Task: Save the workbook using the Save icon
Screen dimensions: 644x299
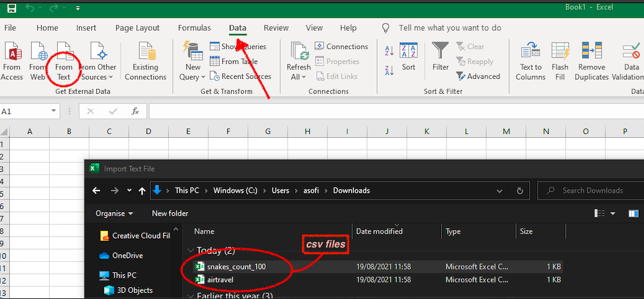Action: (x=12, y=8)
